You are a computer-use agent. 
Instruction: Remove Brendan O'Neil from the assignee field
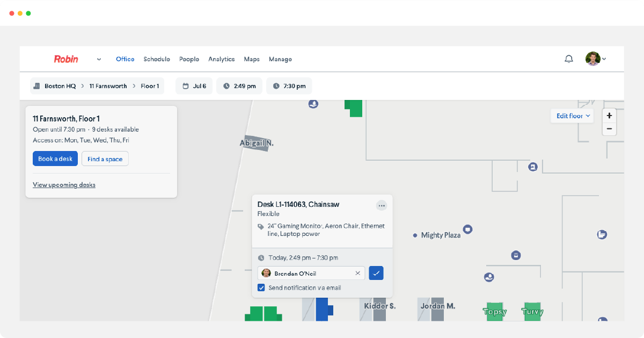357,273
